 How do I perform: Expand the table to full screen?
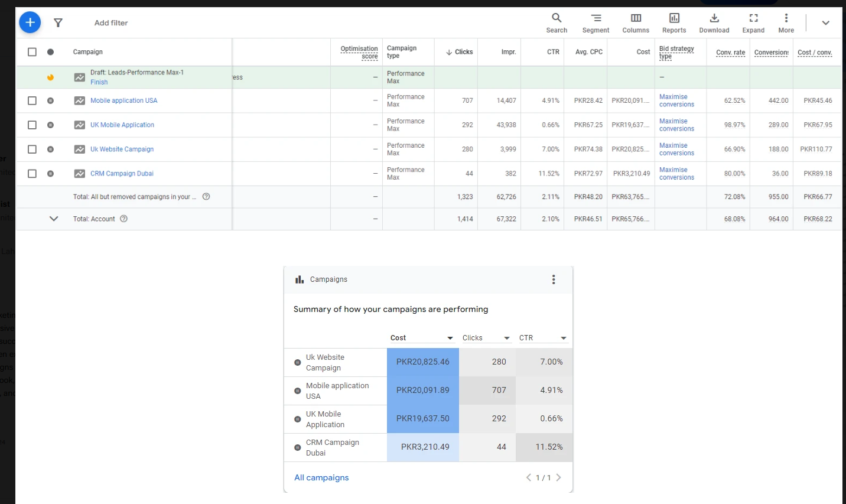click(753, 23)
